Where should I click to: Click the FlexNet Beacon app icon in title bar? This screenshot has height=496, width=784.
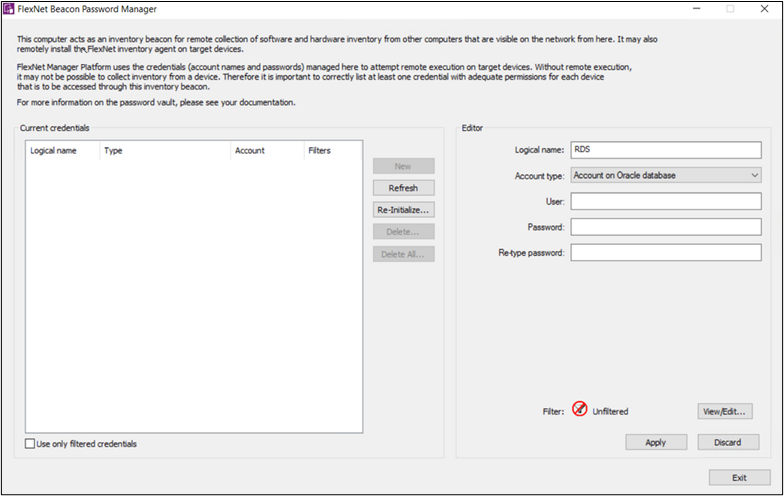(x=8, y=9)
